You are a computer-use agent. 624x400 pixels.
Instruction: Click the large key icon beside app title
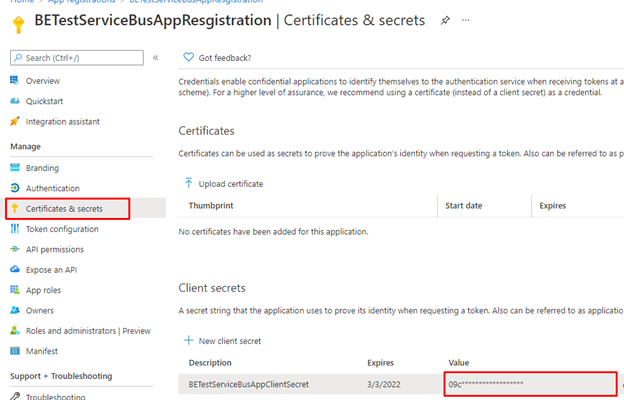[x=19, y=24]
